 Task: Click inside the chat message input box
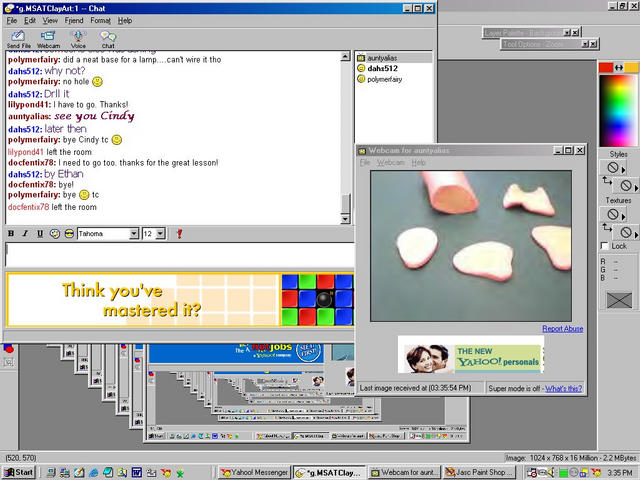pyautogui.click(x=180, y=255)
